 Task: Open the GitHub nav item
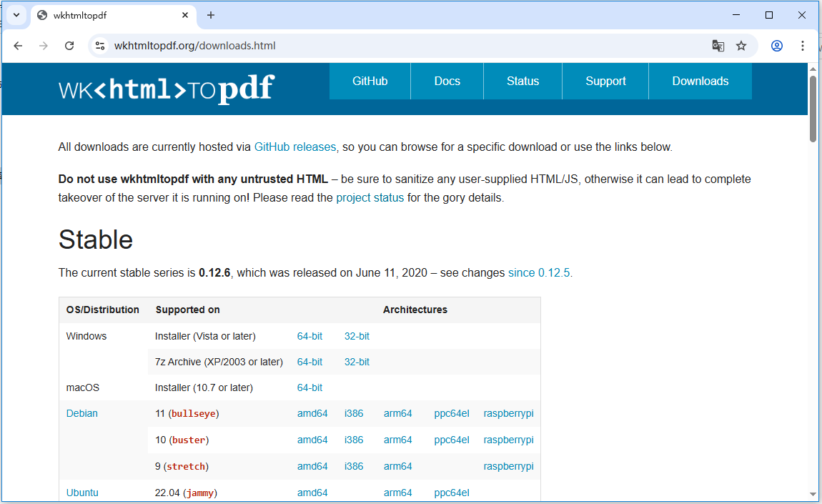pyautogui.click(x=370, y=81)
